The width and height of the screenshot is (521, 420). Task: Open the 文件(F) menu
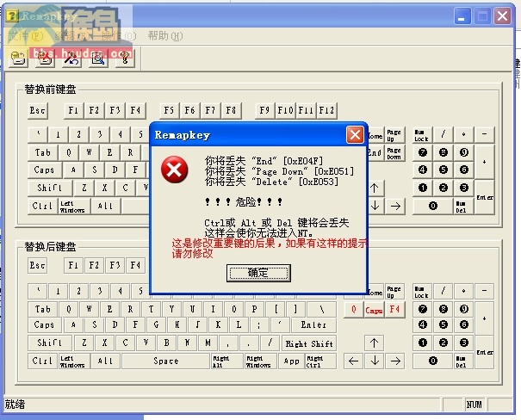point(25,36)
